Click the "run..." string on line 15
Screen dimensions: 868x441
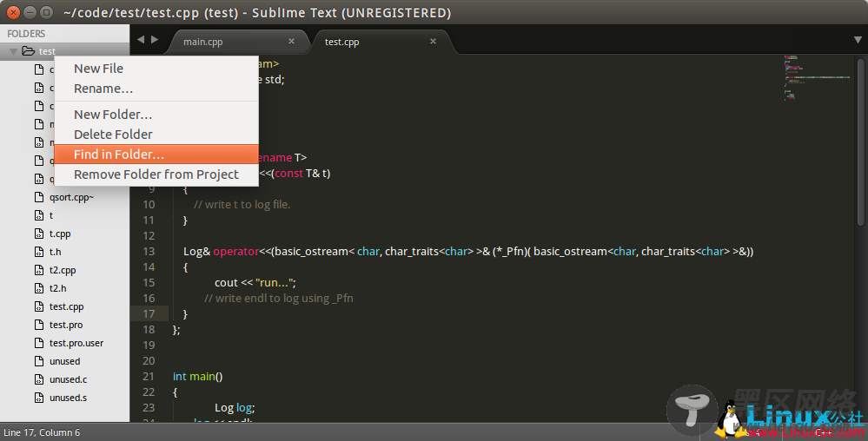(275, 283)
